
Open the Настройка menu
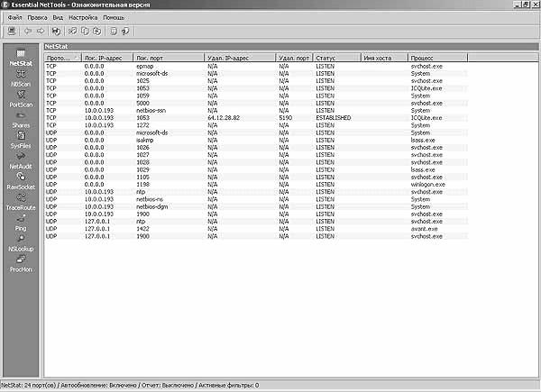click(x=83, y=17)
